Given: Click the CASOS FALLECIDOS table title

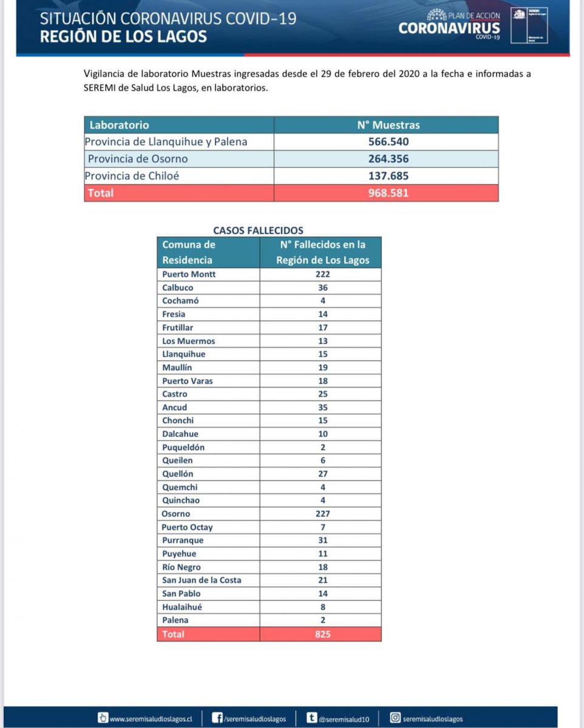Looking at the screenshot, I should pyautogui.click(x=258, y=231).
